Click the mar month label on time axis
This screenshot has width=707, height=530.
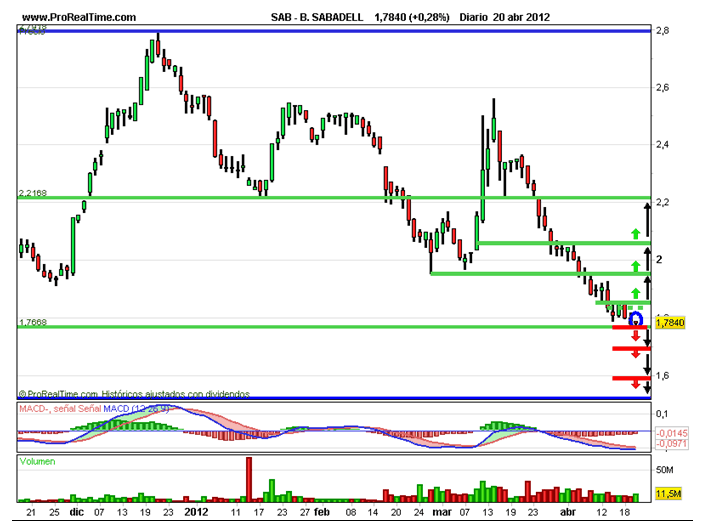442,512
